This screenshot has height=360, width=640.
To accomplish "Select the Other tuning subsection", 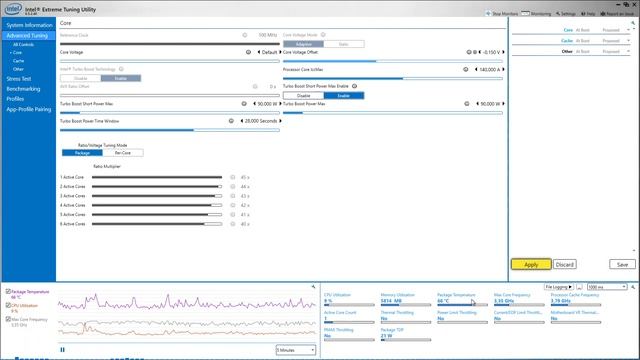I will click(18, 69).
